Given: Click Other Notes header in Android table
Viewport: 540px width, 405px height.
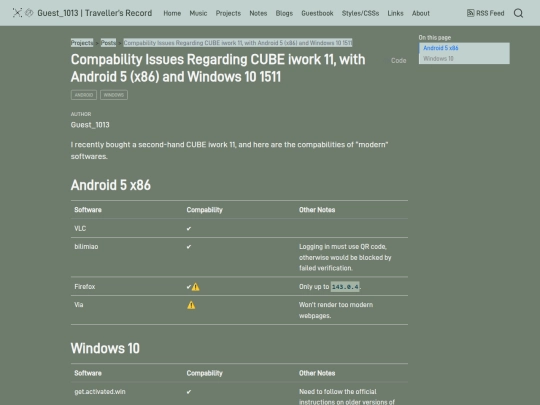Looking at the screenshot, I should click(x=317, y=210).
